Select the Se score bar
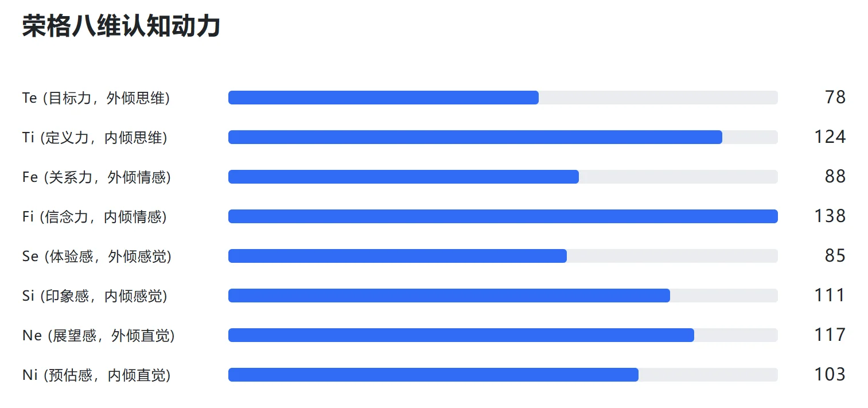This screenshot has height=408, width=868. 503,256
